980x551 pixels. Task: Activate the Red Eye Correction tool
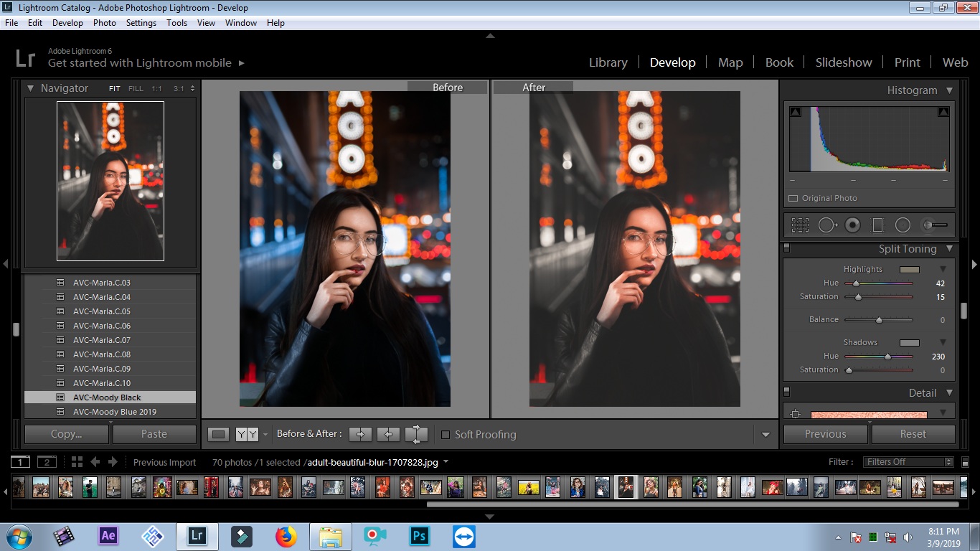(x=852, y=225)
